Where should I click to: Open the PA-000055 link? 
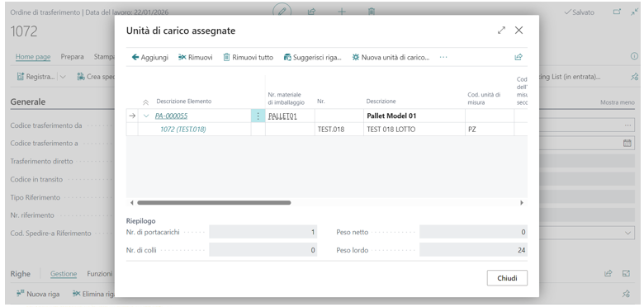(x=171, y=116)
